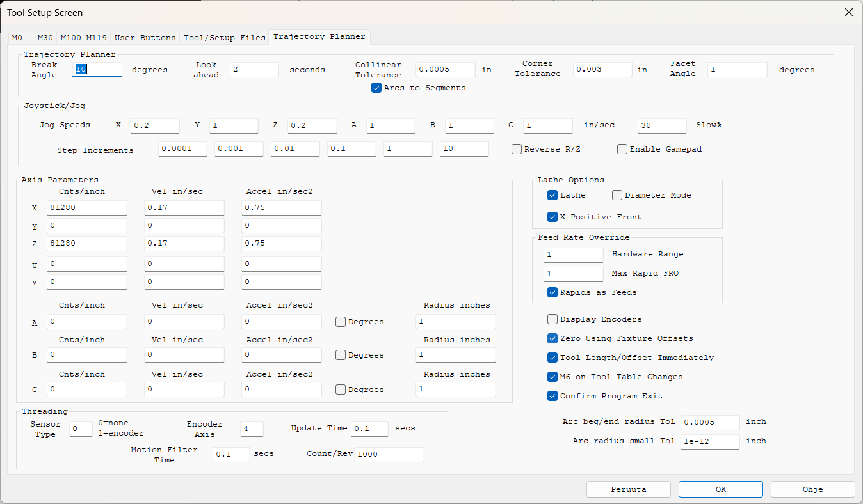Enable the Display Encoders checkbox

552,319
